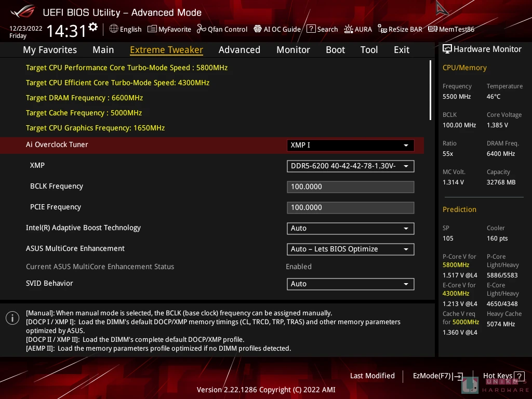The width and height of the screenshot is (532, 399).
Task: Click the Enabled status value
Action: [299, 267]
